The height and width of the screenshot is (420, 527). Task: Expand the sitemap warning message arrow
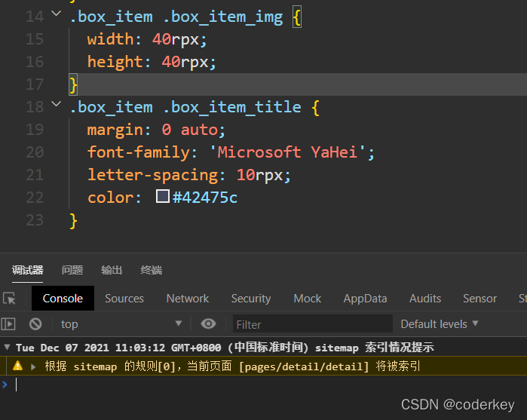(33, 366)
